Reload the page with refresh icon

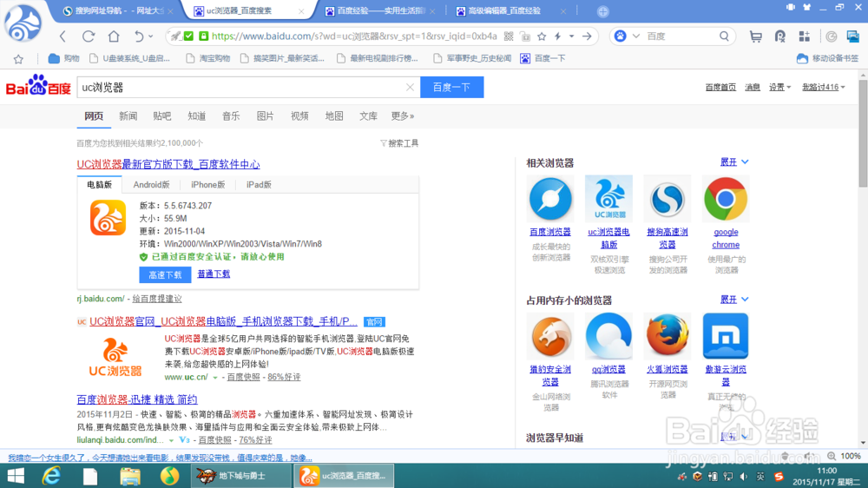coord(88,36)
